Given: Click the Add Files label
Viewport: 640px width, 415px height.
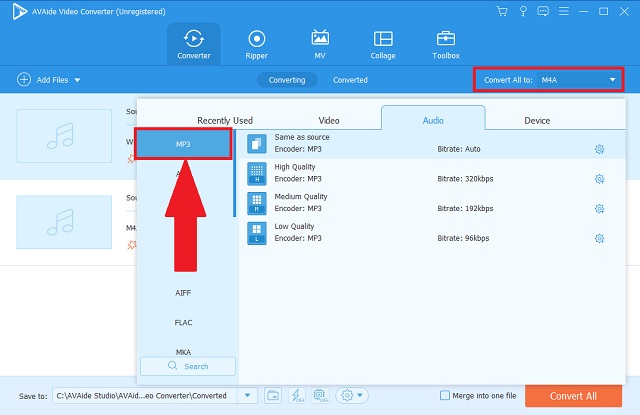Looking at the screenshot, I should tap(52, 80).
